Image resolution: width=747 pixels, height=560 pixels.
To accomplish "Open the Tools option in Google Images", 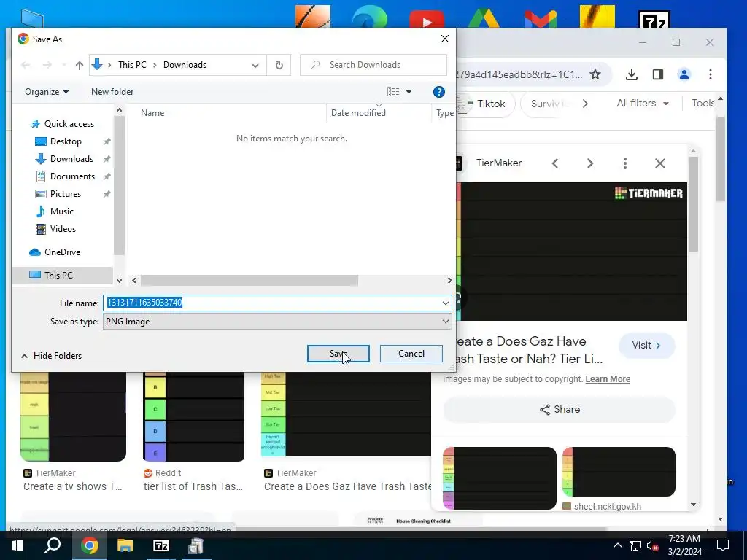I will [703, 104].
